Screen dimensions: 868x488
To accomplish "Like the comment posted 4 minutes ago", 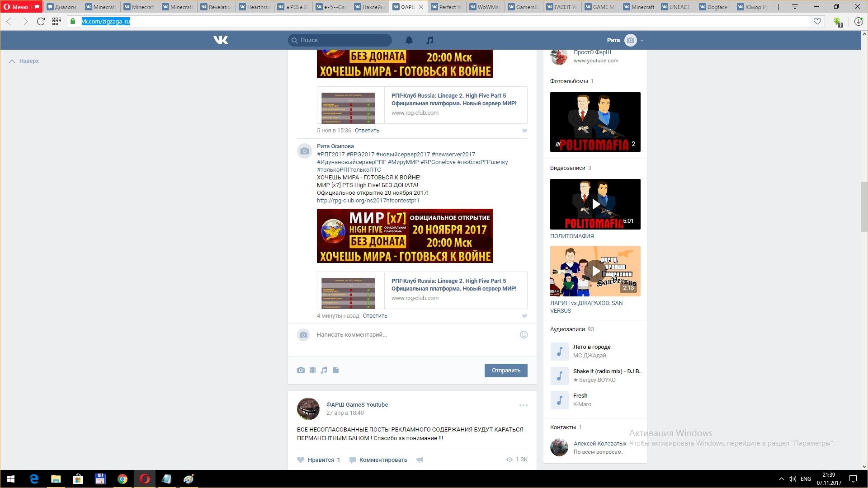I will [524, 316].
